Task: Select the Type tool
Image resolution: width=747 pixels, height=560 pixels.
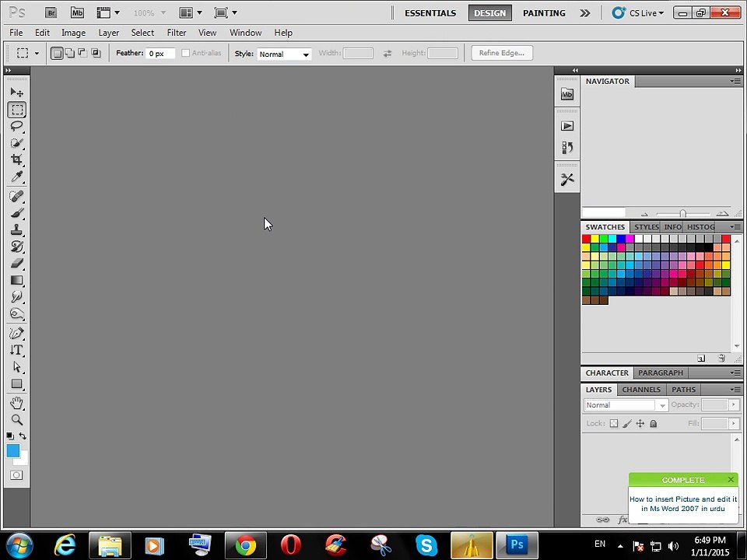Action: (16, 350)
